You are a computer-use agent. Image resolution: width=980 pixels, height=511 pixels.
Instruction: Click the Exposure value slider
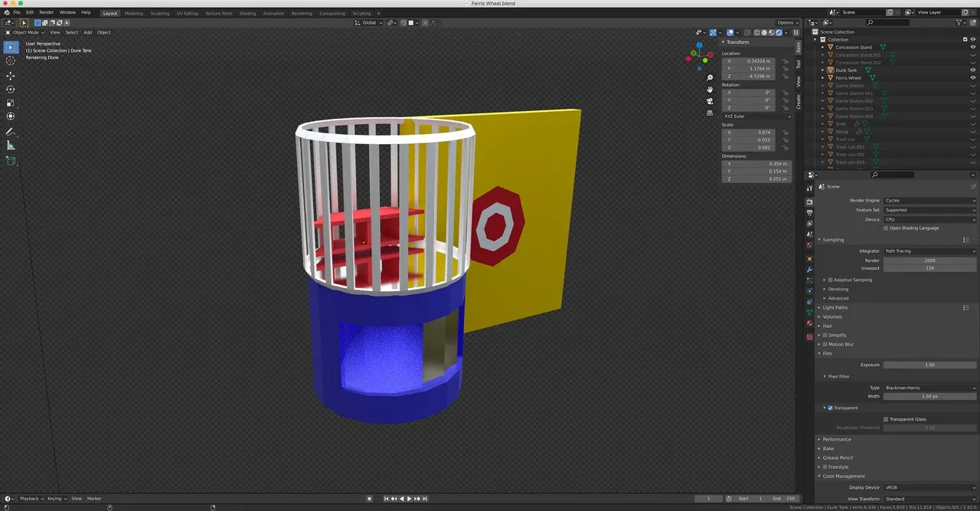[929, 365]
